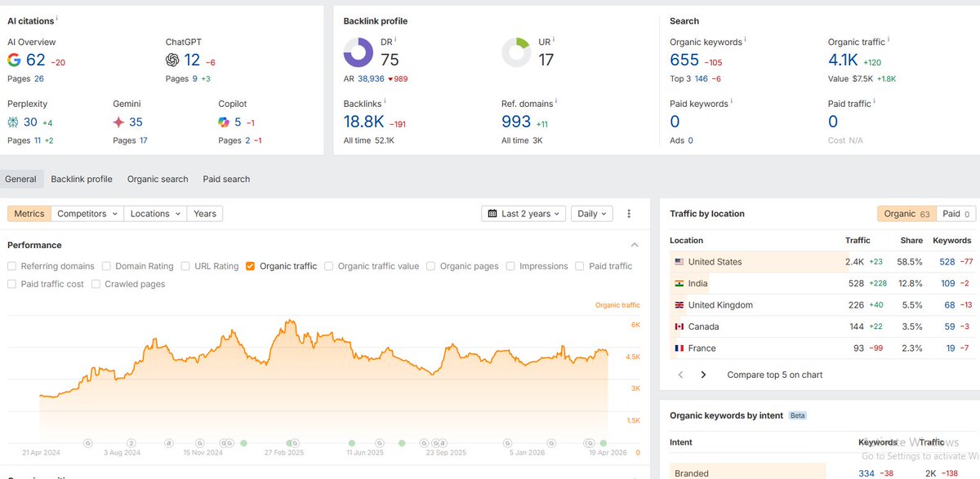Screen dimensions: 980x479
Task: Go to previous locations page arrow
Action: [682, 375]
